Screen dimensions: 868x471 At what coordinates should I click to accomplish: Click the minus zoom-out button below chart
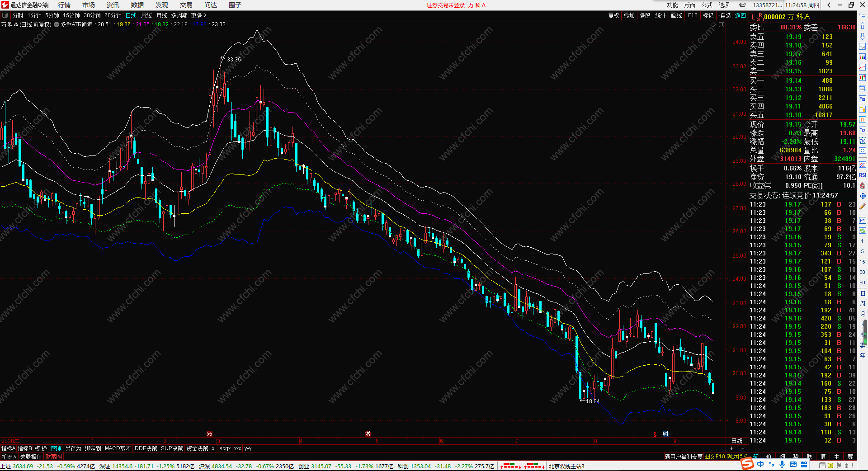tap(743, 448)
